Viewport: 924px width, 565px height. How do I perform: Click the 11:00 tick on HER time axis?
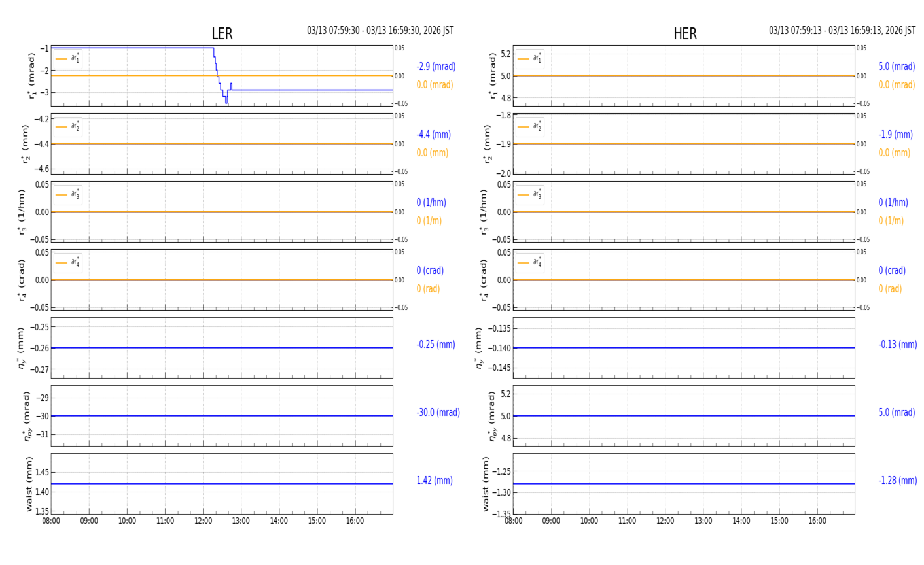[x=627, y=521]
